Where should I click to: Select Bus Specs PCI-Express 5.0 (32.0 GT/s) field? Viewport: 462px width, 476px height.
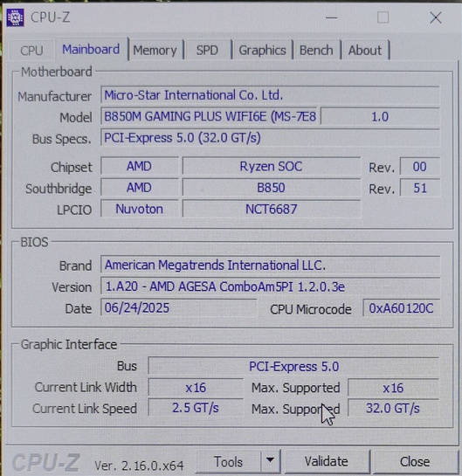coord(270,138)
